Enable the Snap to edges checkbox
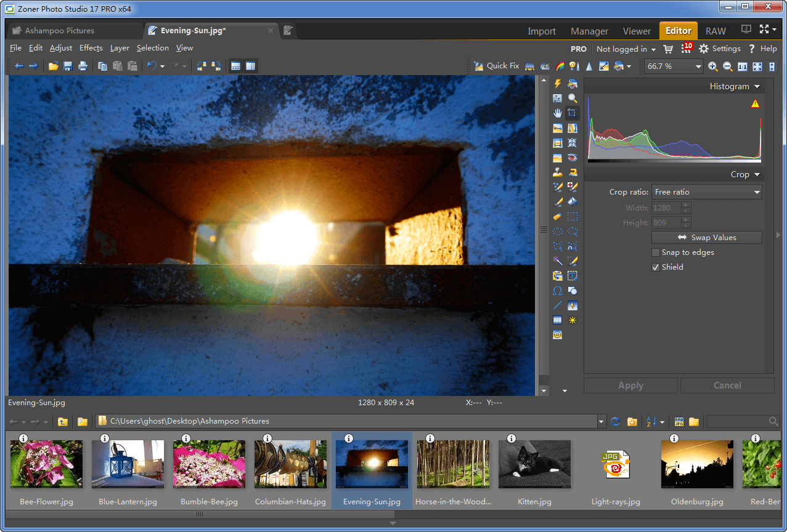 click(x=656, y=252)
